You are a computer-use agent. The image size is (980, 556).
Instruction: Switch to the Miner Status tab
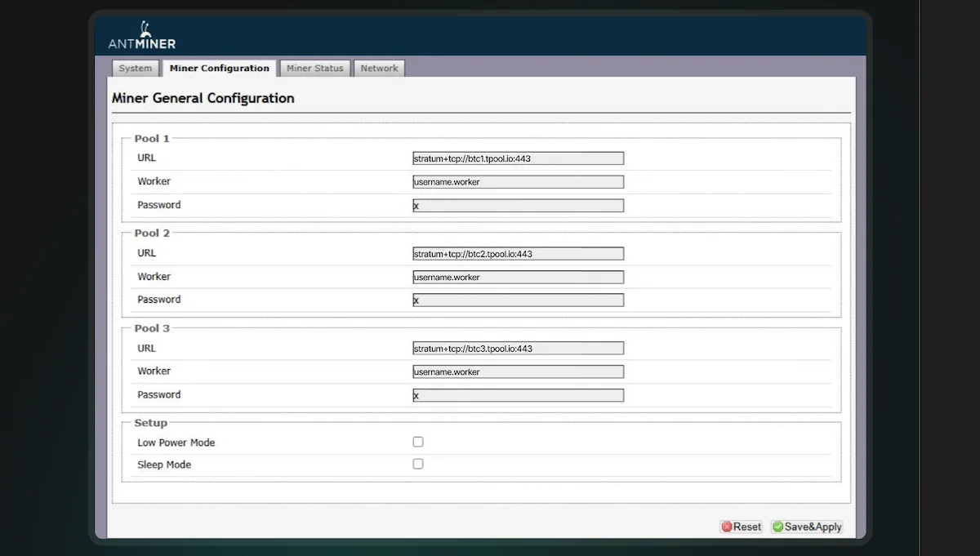pyautogui.click(x=315, y=69)
